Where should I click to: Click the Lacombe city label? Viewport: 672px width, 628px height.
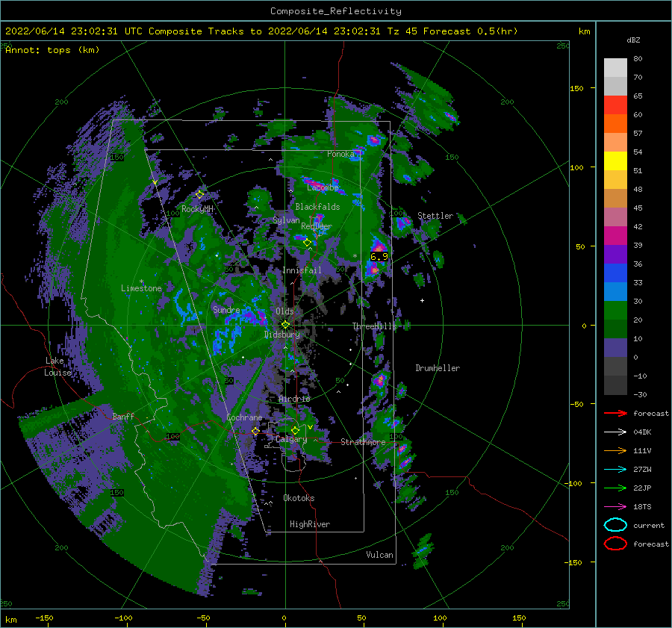click(x=323, y=187)
